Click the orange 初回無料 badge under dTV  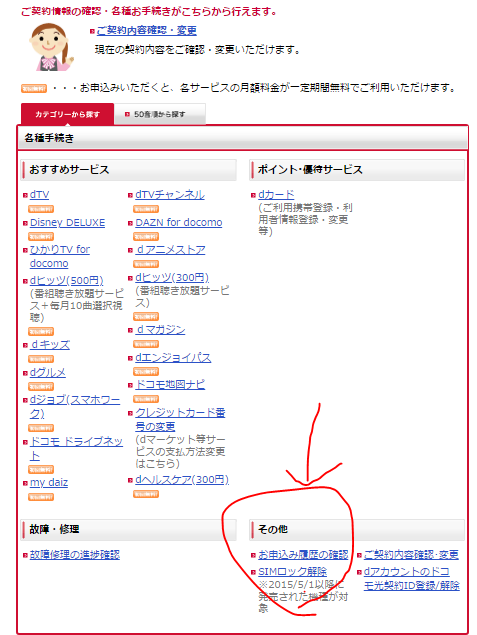[41, 209]
